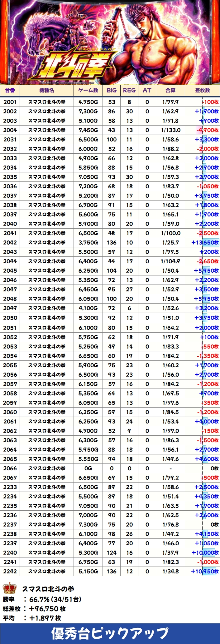Image resolution: width=220 pixels, height=644 pixels.
Task: Click machine number 2031
Action: (x=10, y=139)
